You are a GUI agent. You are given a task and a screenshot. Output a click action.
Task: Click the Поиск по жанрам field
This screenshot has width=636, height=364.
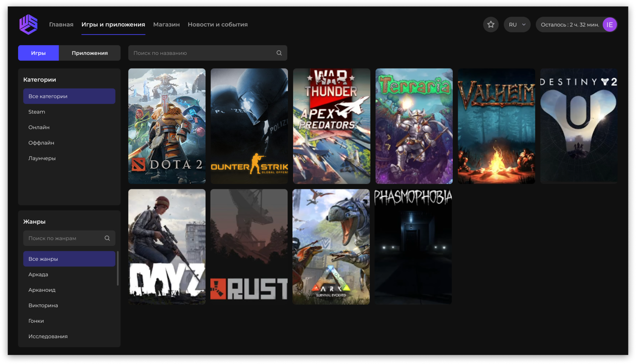(x=69, y=238)
